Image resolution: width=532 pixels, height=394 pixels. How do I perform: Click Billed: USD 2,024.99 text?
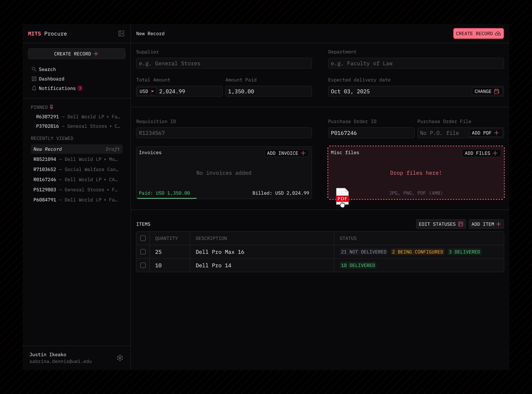click(x=281, y=193)
